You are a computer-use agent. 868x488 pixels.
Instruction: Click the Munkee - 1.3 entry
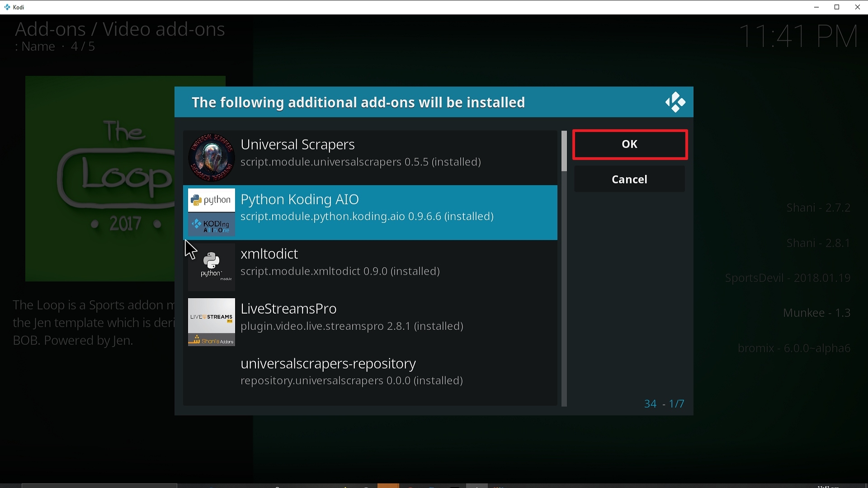816,313
